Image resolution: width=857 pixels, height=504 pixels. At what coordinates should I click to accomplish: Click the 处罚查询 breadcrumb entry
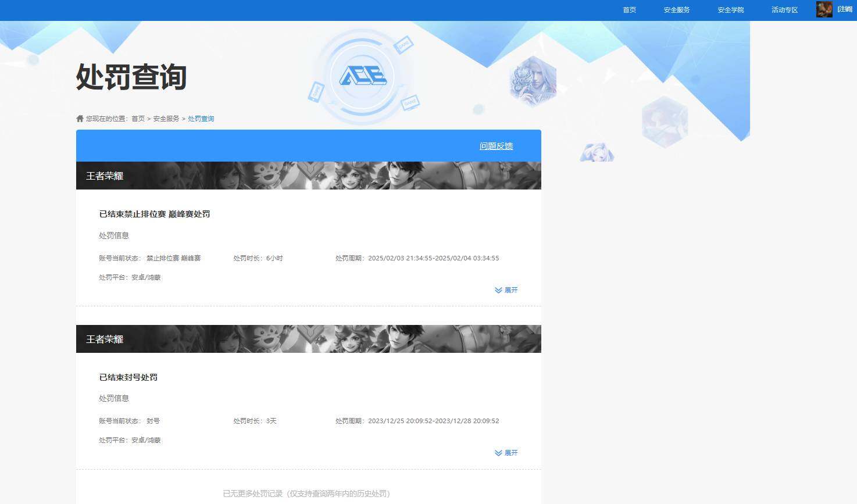tap(201, 118)
